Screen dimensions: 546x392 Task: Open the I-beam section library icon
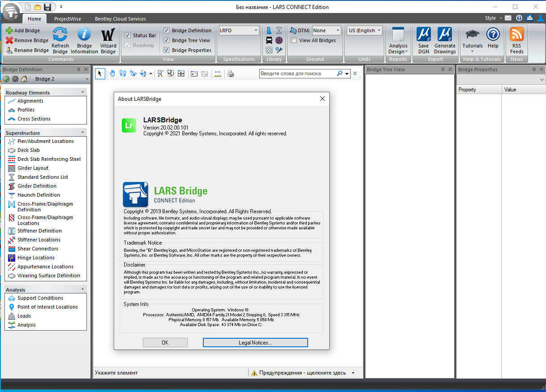279,30
